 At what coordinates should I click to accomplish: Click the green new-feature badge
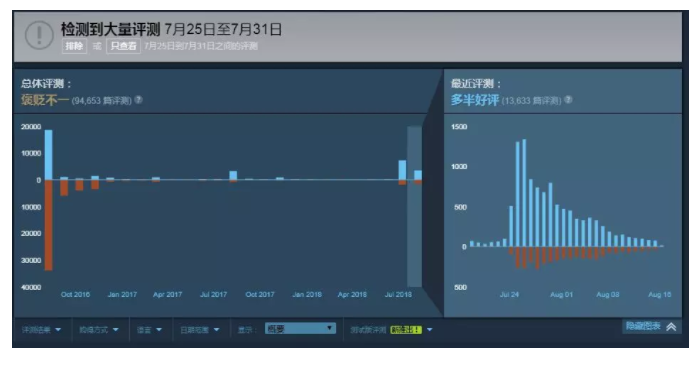coord(406,330)
